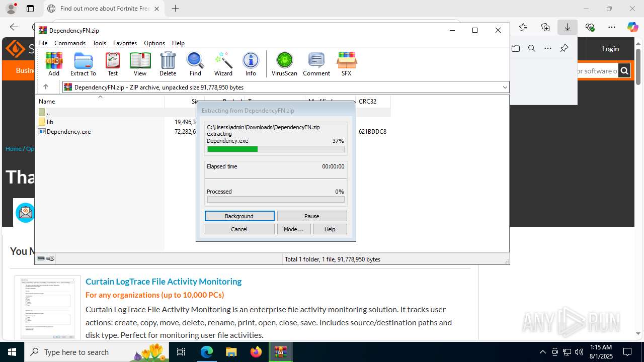The width and height of the screenshot is (644, 362).
Task: Click the browser profile avatar icon
Action: [x=11, y=9]
